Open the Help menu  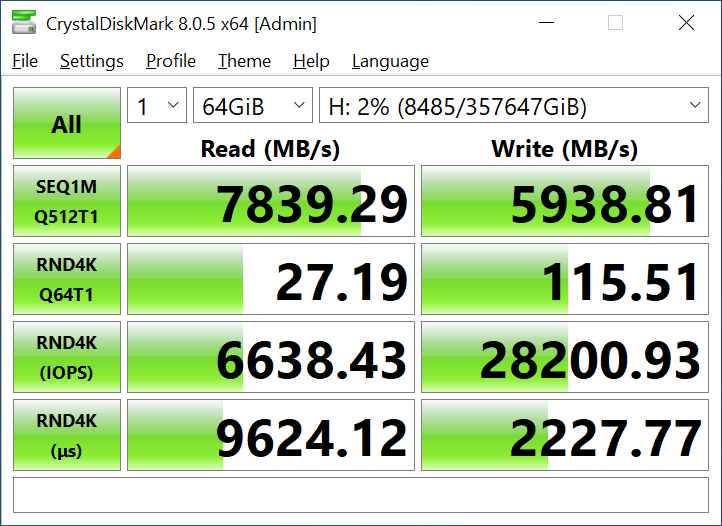click(x=311, y=61)
